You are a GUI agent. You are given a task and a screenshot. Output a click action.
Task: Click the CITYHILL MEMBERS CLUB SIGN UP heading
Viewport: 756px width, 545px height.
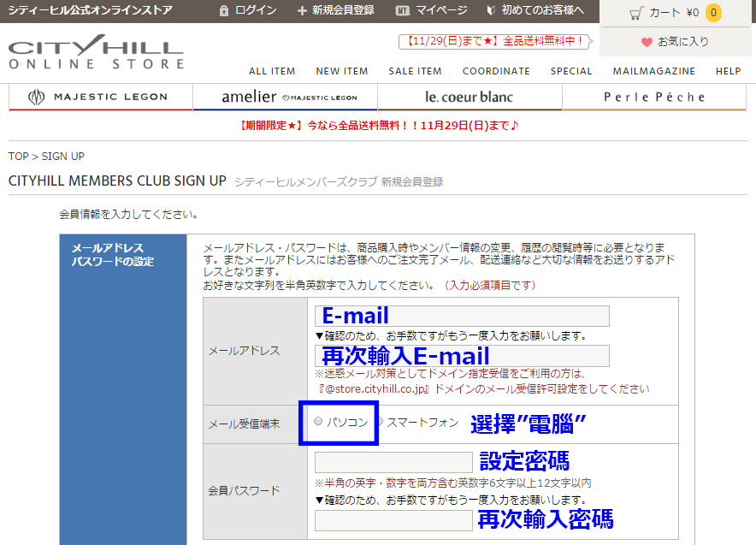coord(117,181)
